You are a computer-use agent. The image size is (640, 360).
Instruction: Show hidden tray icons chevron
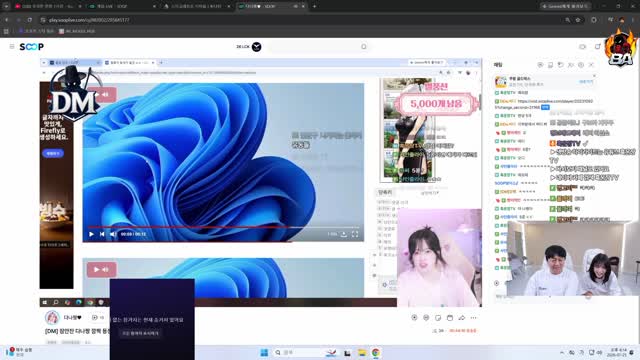[562, 352]
